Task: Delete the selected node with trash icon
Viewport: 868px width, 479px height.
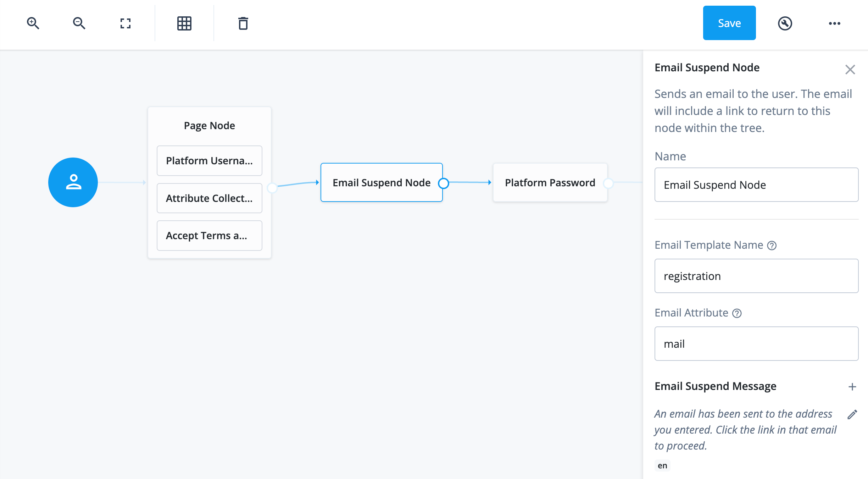Action: [x=243, y=23]
